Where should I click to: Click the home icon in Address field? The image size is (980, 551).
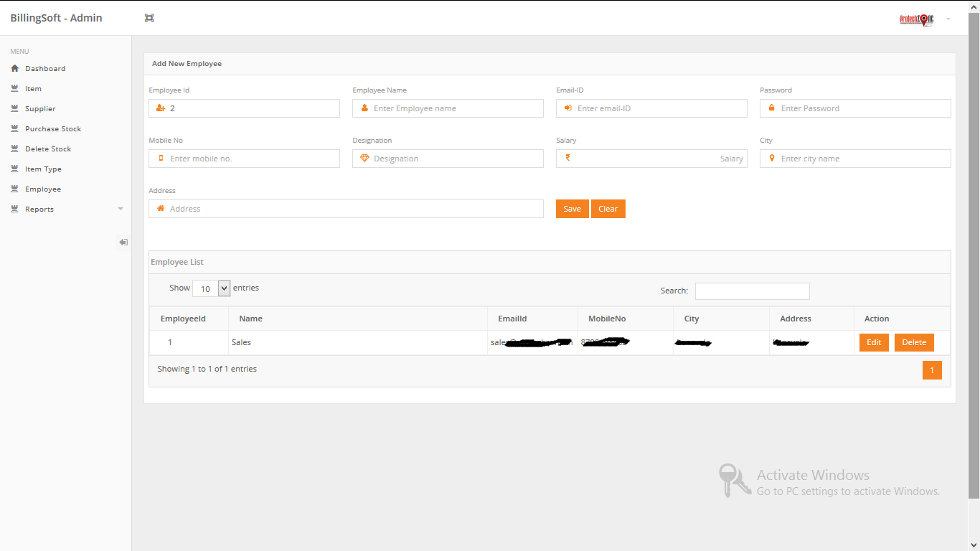161,209
